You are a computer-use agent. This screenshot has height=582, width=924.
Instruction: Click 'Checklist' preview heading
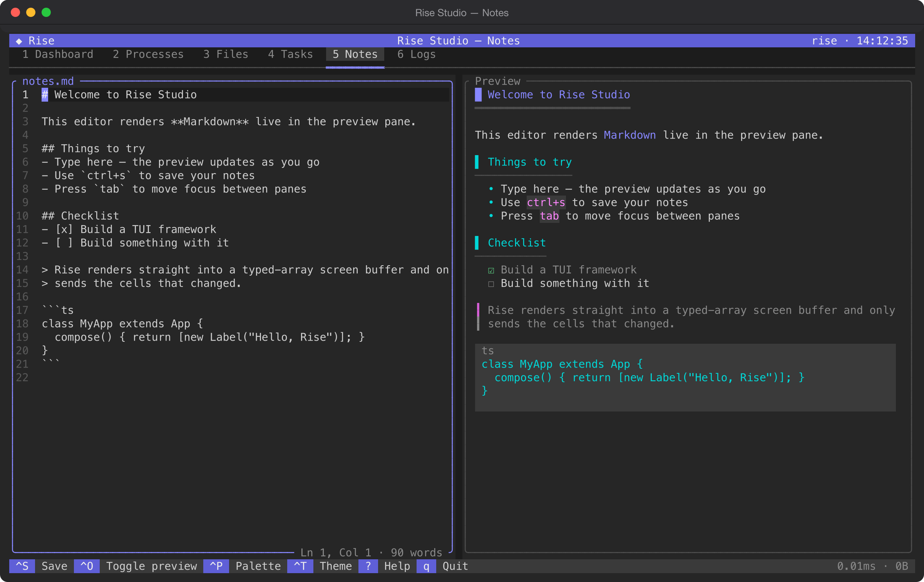[517, 243]
